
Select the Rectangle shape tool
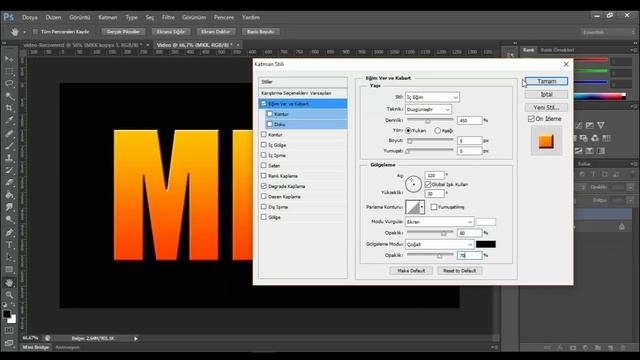(x=9, y=270)
